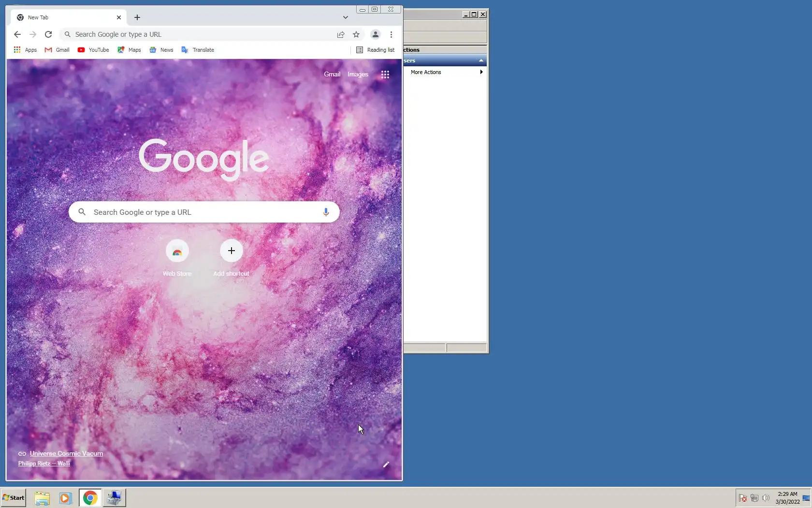Open the Web Store shortcut

(177, 258)
